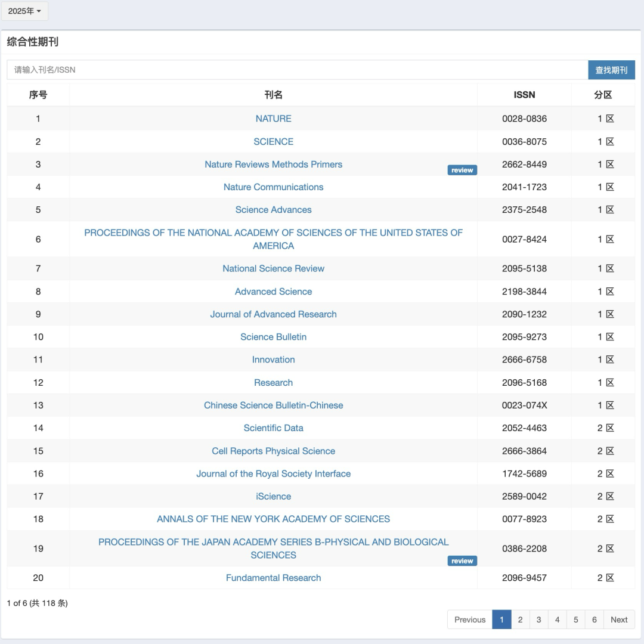Select ISSN 2041-1723 cell
The height and width of the screenshot is (644, 644).
[x=525, y=187]
